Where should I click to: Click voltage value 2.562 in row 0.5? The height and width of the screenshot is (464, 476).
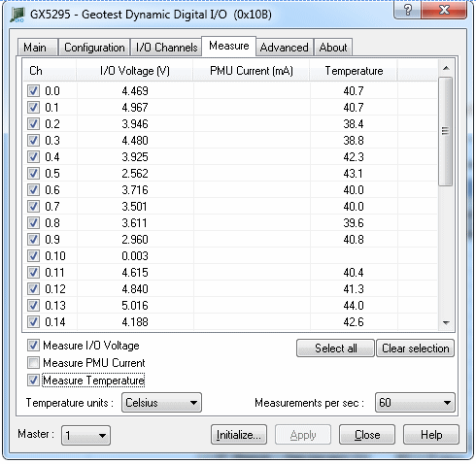pyautogui.click(x=135, y=174)
